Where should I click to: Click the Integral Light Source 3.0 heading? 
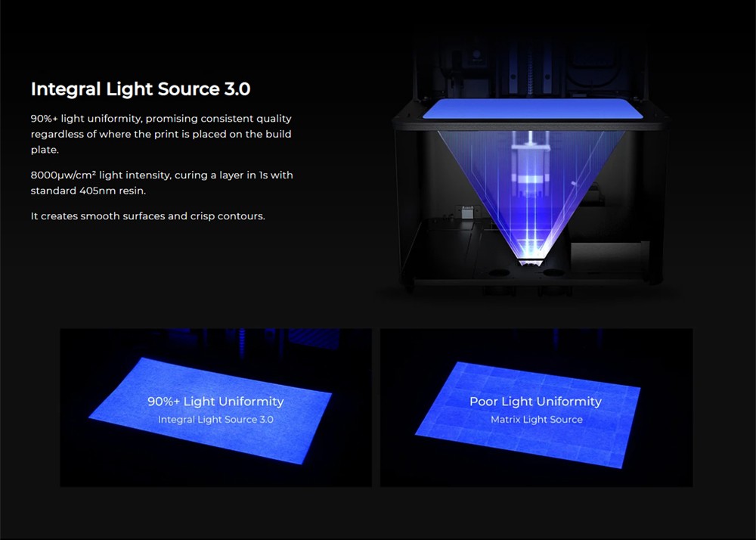pos(141,89)
